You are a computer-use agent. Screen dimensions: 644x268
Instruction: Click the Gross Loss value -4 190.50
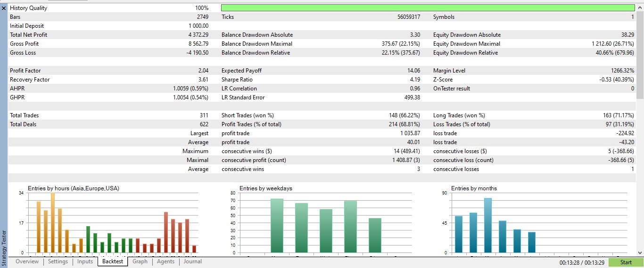(197, 53)
